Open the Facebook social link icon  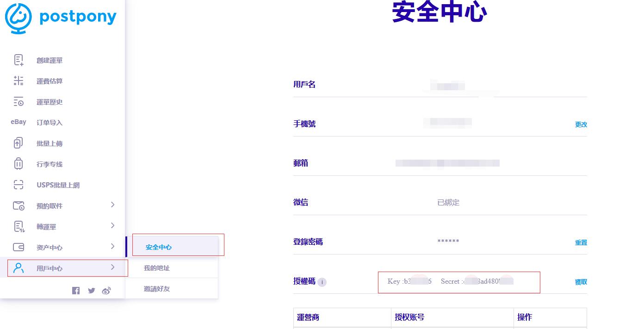76,291
